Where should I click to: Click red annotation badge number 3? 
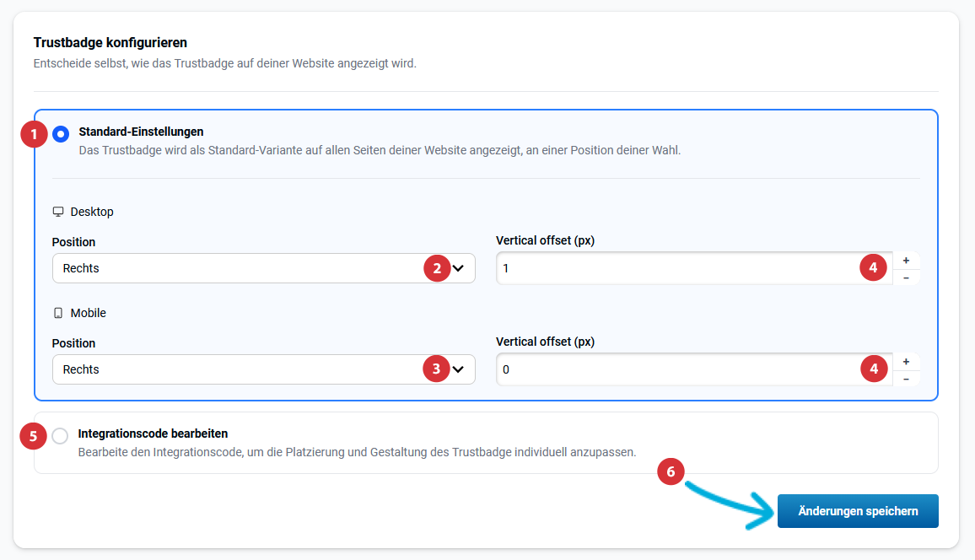click(436, 369)
